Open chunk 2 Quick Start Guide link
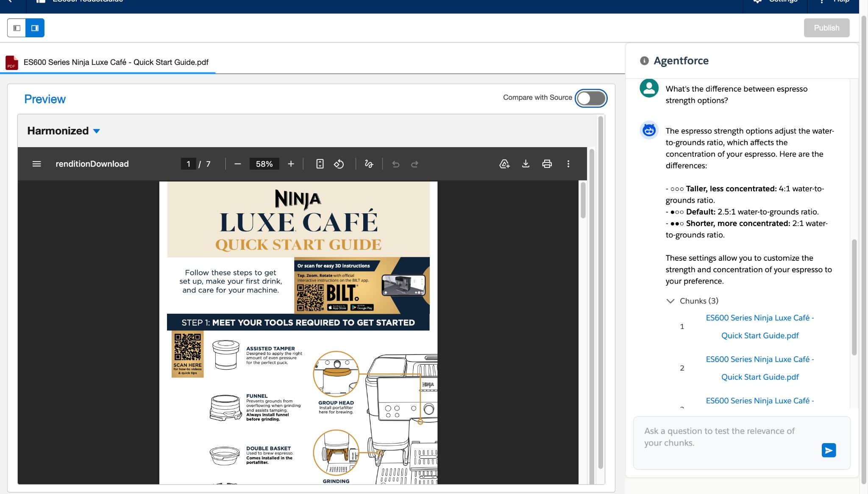The width and height of the screenshot is (868, 494). (x=760, y=368)
